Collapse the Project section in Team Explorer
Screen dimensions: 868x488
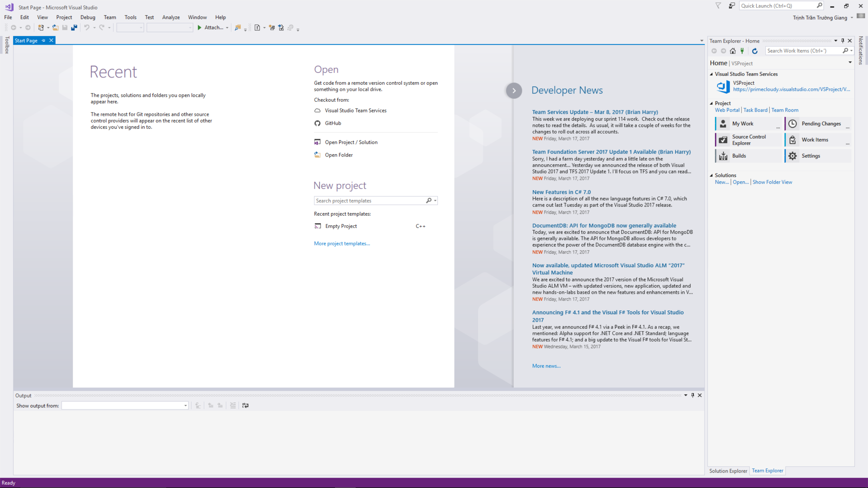coord(712,103)
